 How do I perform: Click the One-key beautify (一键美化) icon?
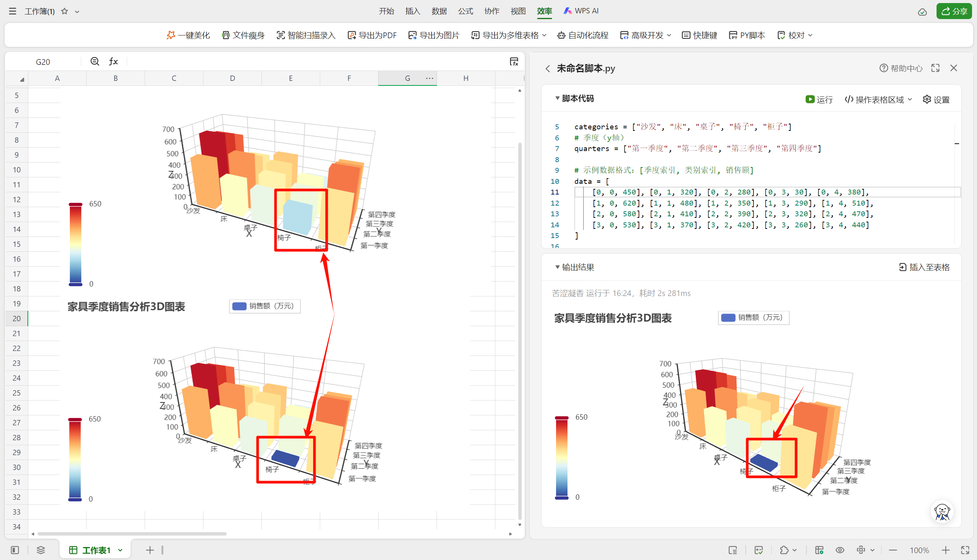click(171, 35)
